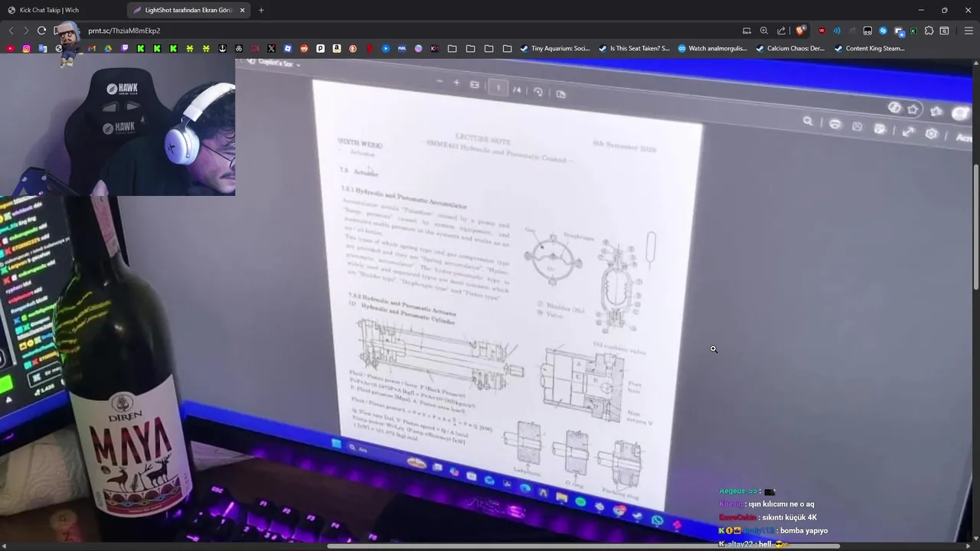Viewport: 980px width, 551px height.
Task: Open the Is This Seat Taken bookmark
Action: (x=633, y=48)
